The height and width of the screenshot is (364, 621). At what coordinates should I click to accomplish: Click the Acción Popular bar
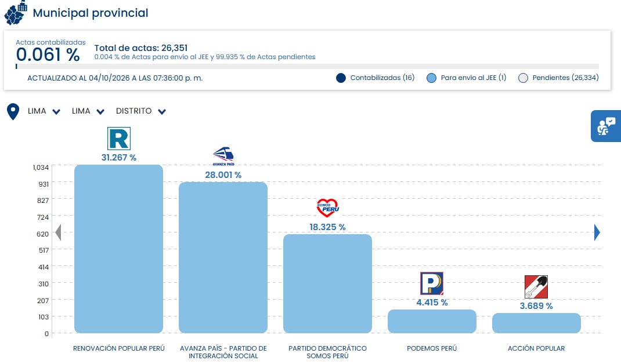coord(537,323)
